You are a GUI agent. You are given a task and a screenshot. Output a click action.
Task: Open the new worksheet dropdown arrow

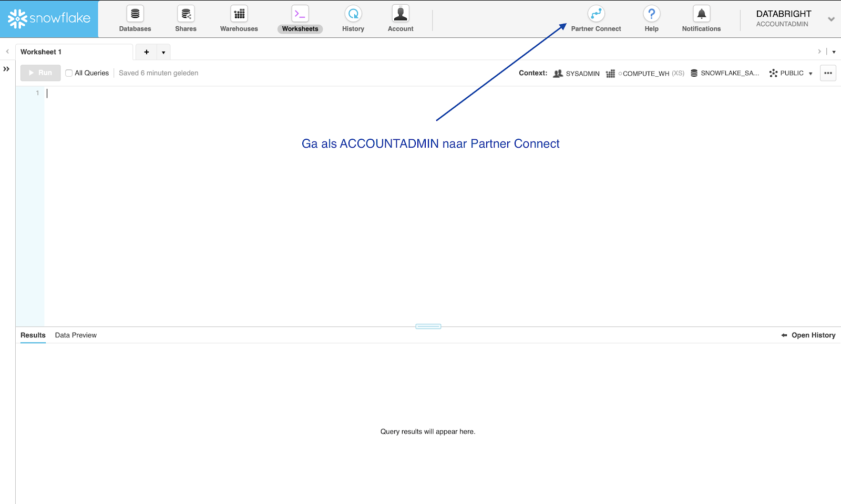163,52
